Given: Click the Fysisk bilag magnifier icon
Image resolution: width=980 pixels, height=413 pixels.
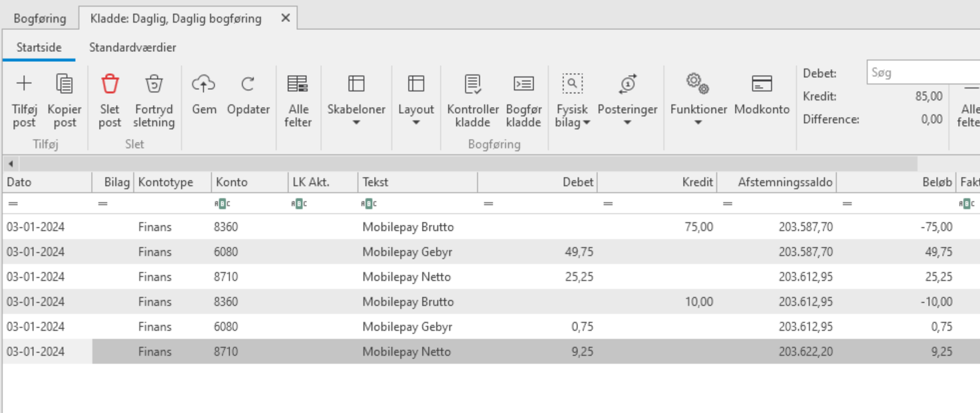Looking at the screenshot, I should click(572, 83).
